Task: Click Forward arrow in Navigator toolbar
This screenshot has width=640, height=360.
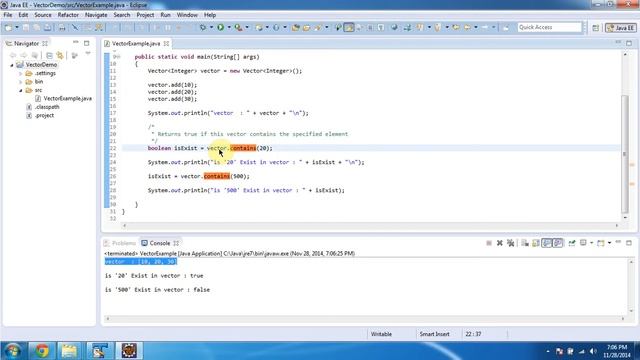Action: [24, 55]
